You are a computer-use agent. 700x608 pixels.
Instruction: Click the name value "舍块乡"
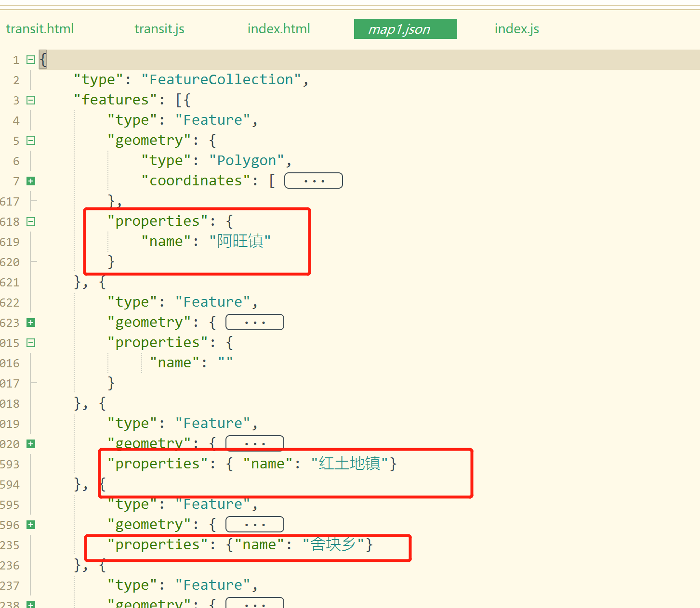coord(333,544)
